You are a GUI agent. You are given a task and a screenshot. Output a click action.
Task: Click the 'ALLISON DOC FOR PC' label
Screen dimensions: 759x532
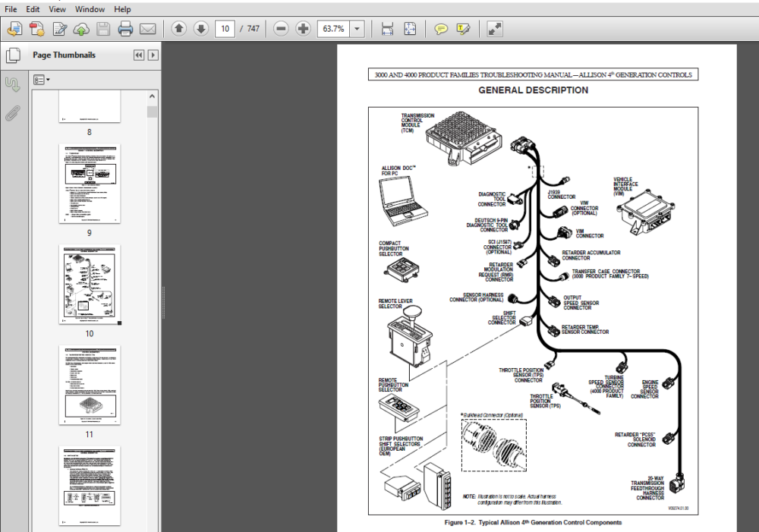point(398,171)
